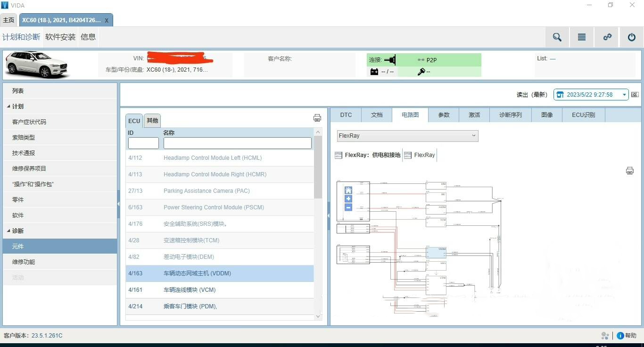Screen dimensions: 644x347
Task: Close the XC60 vehicle tab with X
Action: pos(107,20)
